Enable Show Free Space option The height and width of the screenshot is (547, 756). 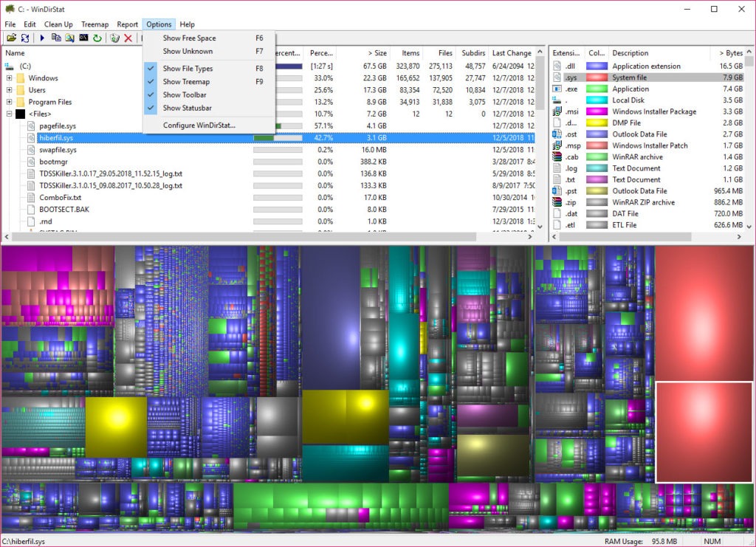(x=209, y=38)
